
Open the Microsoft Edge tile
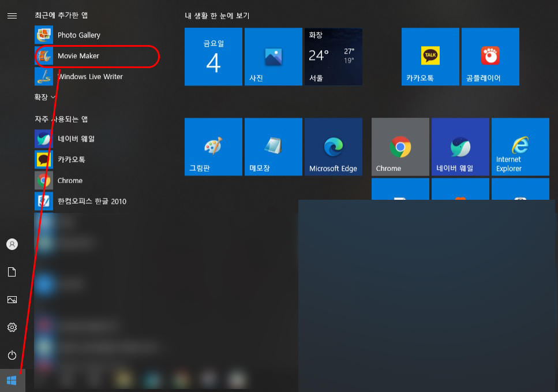[334, 147]
